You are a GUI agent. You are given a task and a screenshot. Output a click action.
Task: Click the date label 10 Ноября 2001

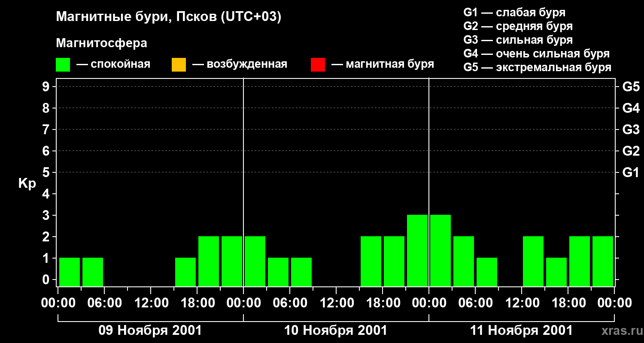[336, 331]
